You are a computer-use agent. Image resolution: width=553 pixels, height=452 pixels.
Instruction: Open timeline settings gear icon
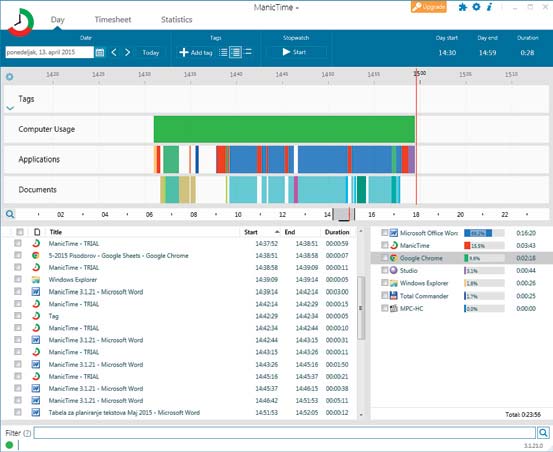10,77
